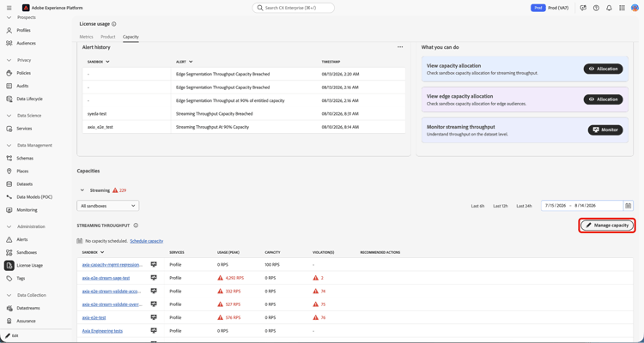Open the notifications bell
644x343 pixels.
pyautogui.click(x=609, y=8)
